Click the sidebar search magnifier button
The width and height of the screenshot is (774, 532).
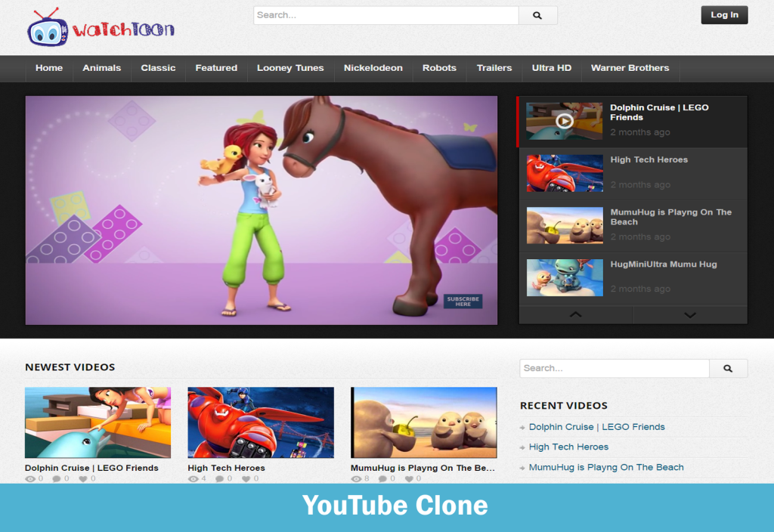click(728, 368)
